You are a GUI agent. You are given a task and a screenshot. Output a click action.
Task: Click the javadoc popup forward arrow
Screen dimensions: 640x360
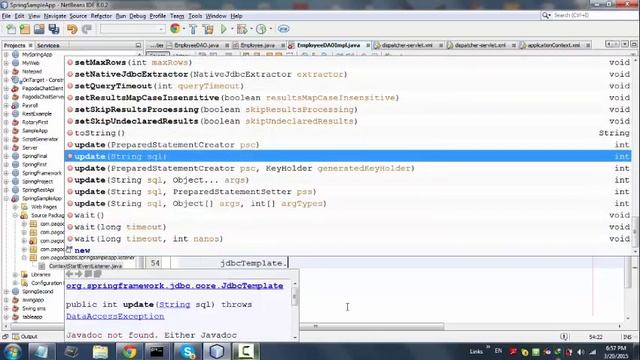coord(79,274)
